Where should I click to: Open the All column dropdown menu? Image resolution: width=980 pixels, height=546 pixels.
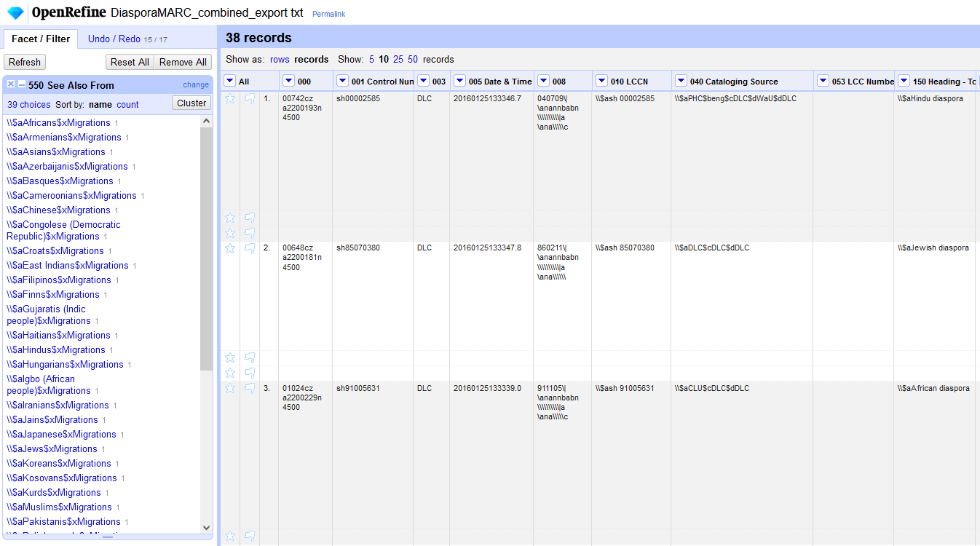229,81
